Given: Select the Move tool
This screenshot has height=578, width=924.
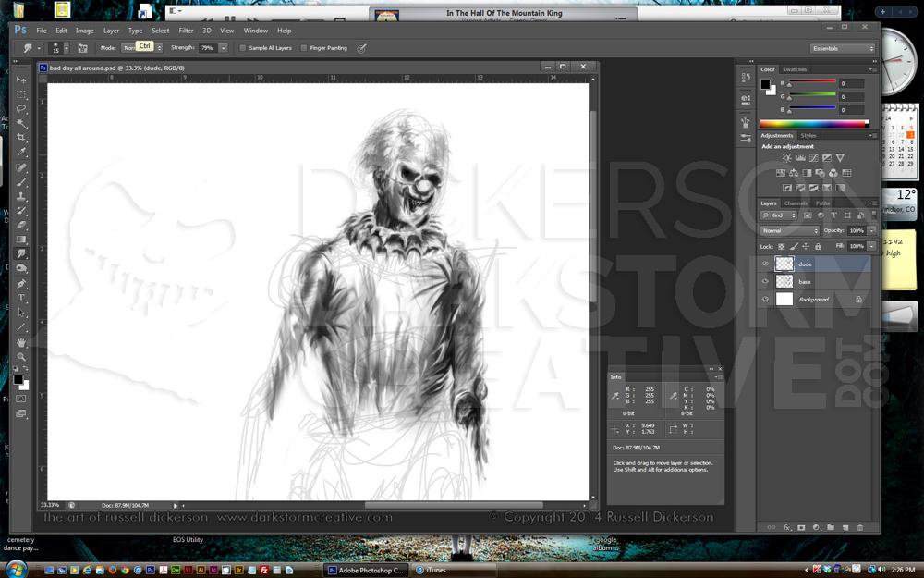Looking at the screenshot, I should click(x=21, y=80).
